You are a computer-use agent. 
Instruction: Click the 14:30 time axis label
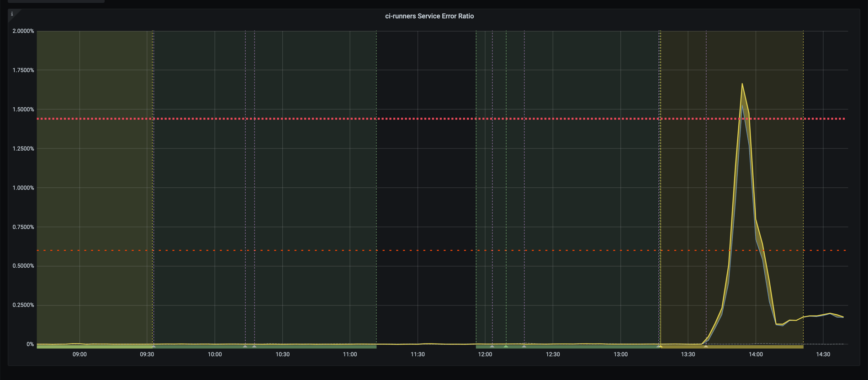pyautogui.click(x=823, y=354)
